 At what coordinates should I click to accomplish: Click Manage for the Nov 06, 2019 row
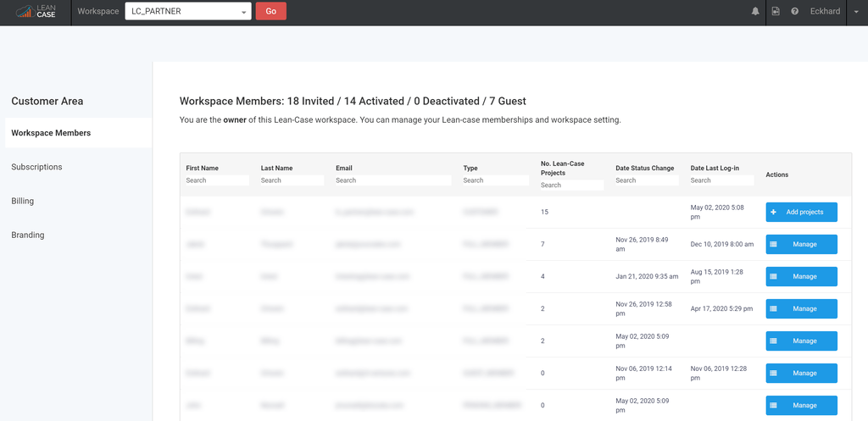pos(801,373)
